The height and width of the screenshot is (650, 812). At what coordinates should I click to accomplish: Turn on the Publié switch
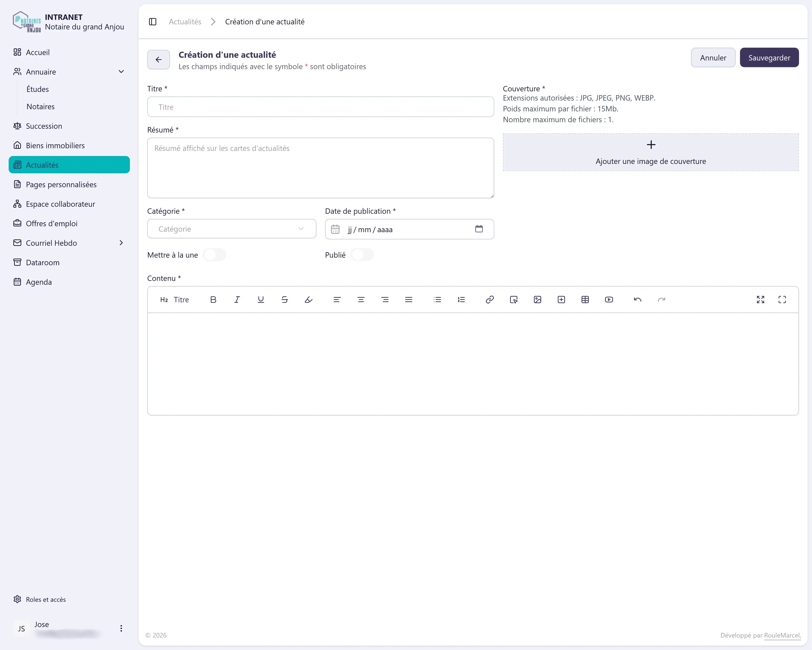click(362, 255)
